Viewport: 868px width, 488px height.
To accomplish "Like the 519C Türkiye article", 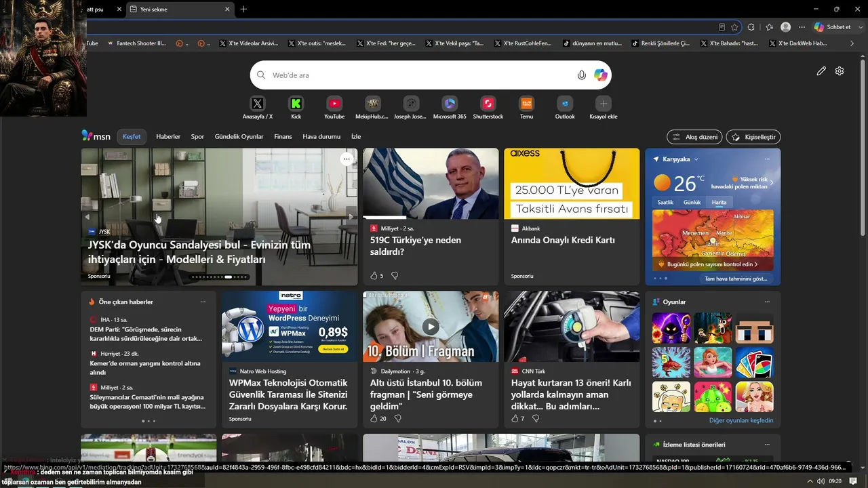I will click(x=374, y=276).
